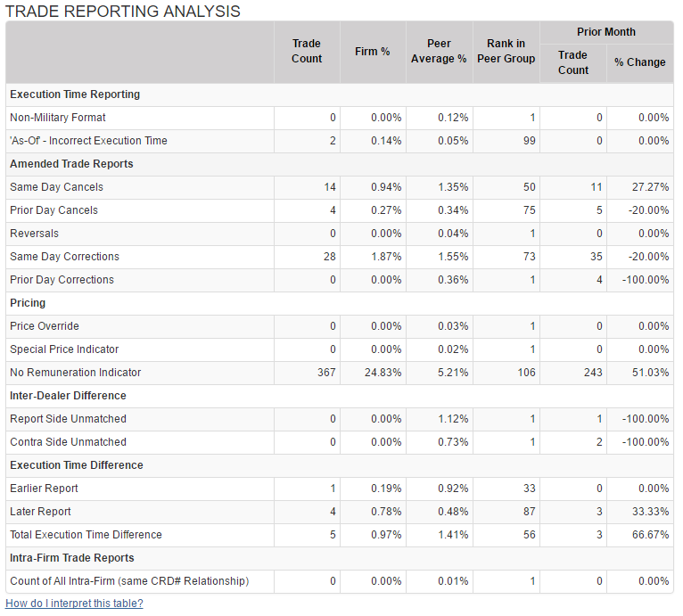Select the Intra-Firm Trade Reports section heading
The width and height of the screenshot is (683, 616).
click(x=72, y=558)
